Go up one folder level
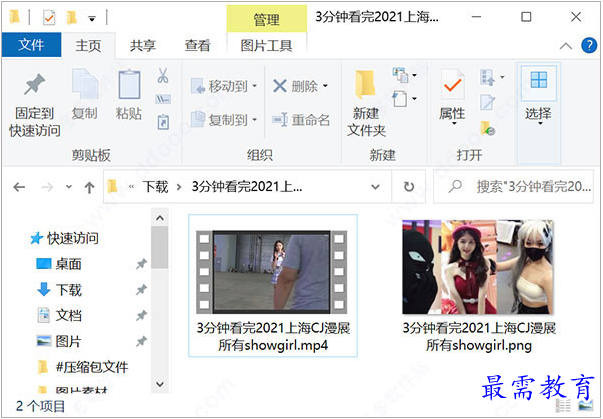 point(89,187)
